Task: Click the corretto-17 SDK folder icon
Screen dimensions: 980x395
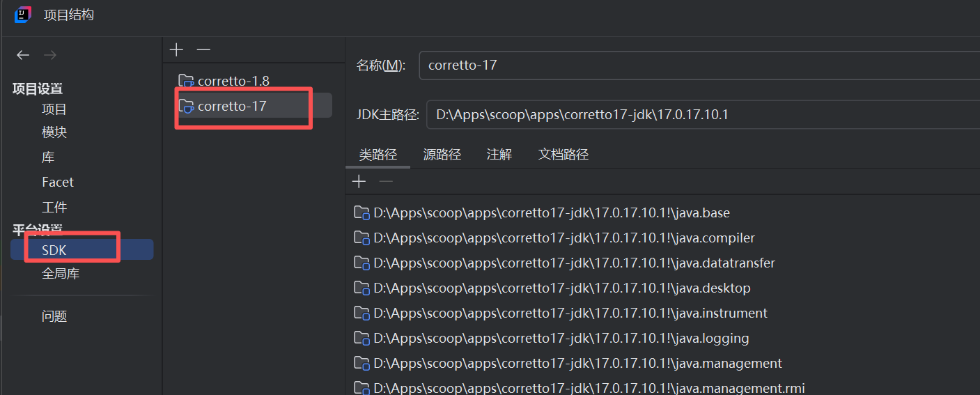Action: [x=186, y=106]
